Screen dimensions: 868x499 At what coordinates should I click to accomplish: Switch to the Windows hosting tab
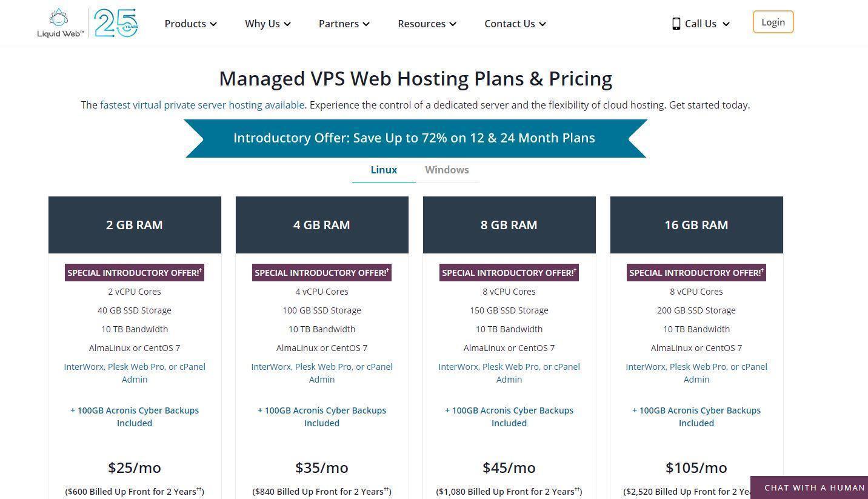pyautogui.click(x=447, y=170)
